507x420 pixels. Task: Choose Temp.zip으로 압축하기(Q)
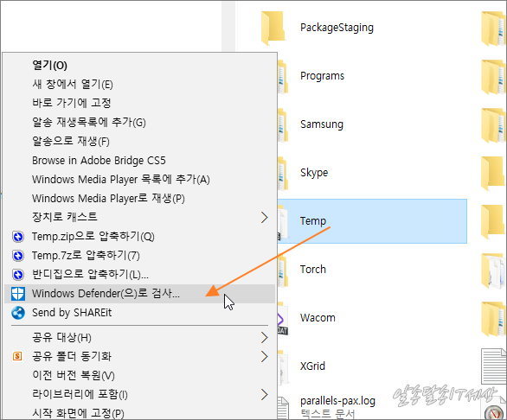point(139,237)
